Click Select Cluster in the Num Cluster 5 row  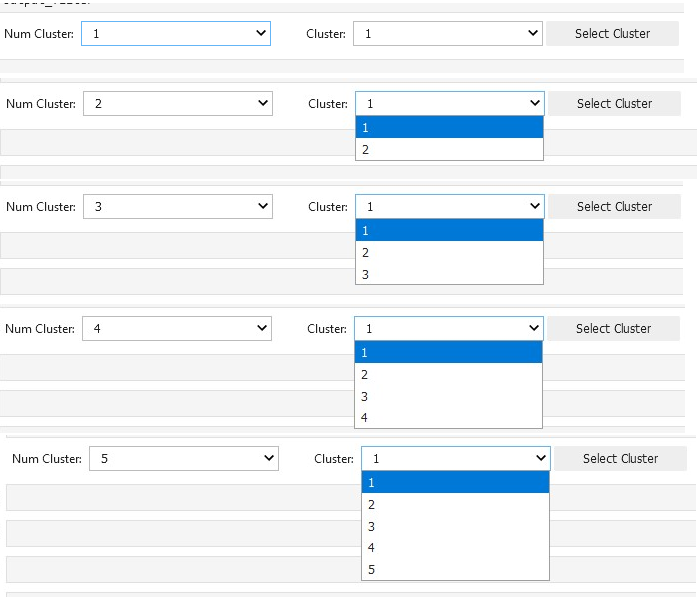tap(620, 459)
